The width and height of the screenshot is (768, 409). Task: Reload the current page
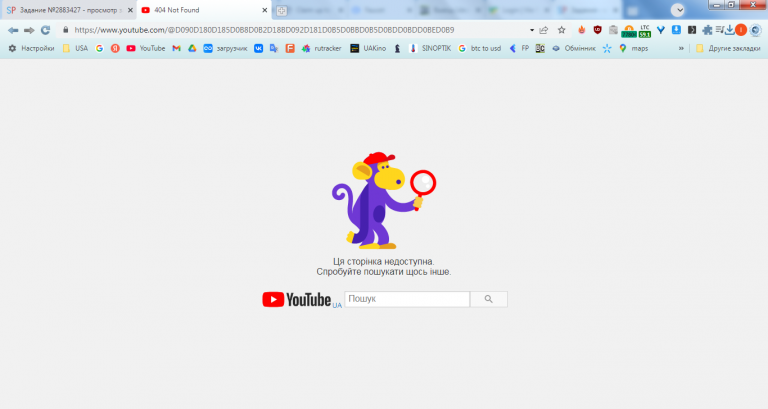coord(46,30)
